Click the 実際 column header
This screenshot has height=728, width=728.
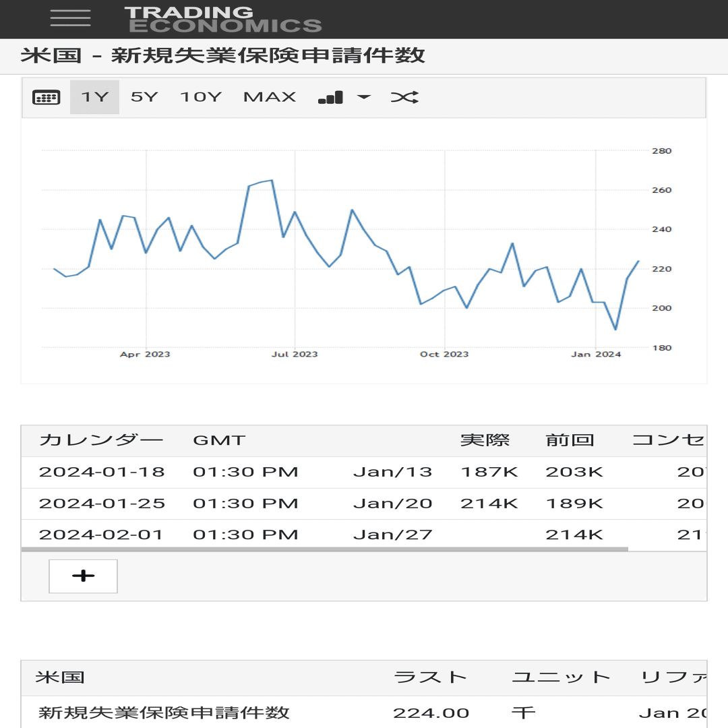click(485, 439)
